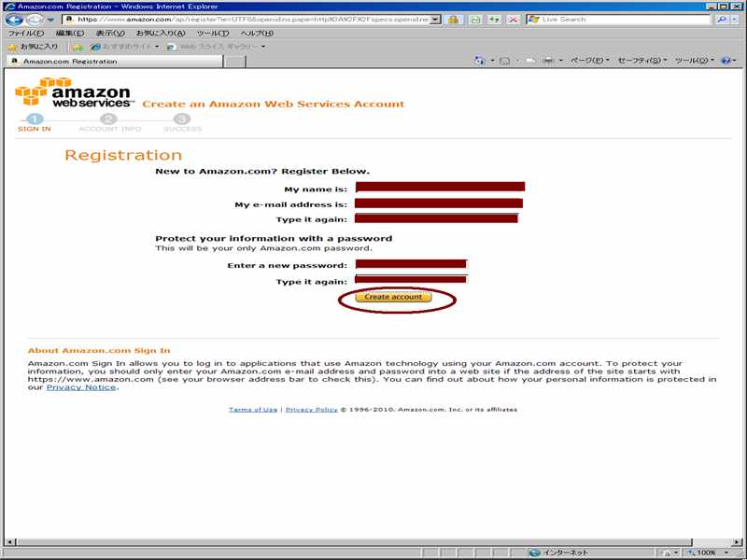This screenshot has height=560, width=747.
Task: Click the About Amazon.com Sign In heading
Action: 99,351
